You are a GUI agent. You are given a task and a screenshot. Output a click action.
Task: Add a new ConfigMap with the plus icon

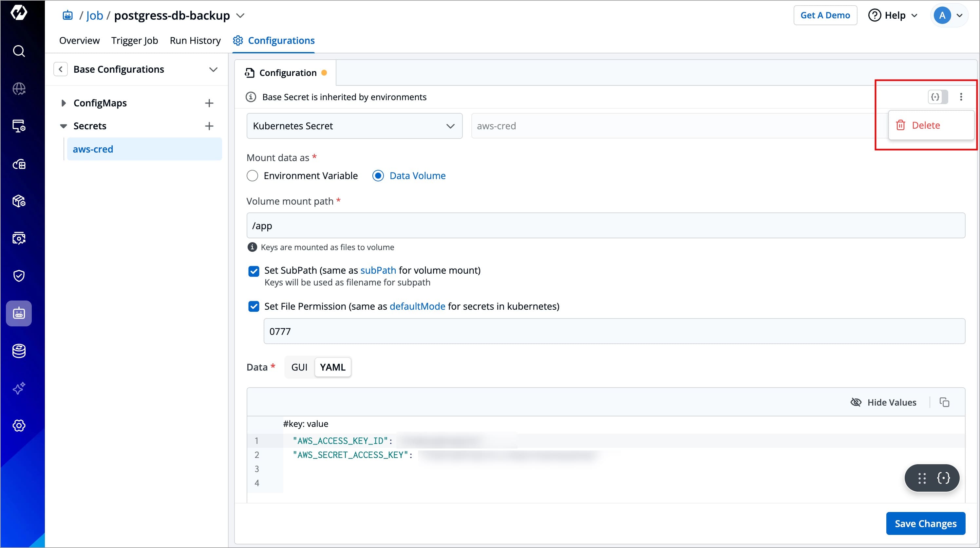[209, 103]
